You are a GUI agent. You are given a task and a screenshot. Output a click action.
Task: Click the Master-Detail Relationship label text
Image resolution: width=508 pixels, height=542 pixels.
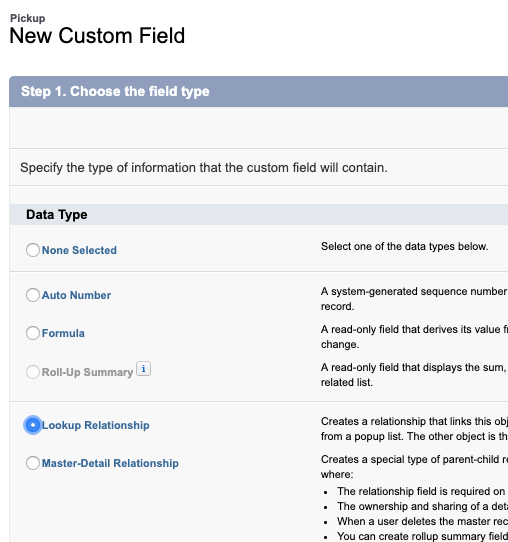click(110, 463)
